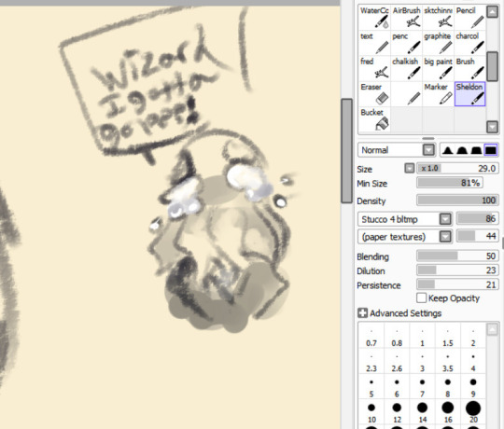Viewport: 504px width, 429px height.
Task: Open the Normal blending mode dropdown
Action: pyautogui.click(x=428, y=150)
